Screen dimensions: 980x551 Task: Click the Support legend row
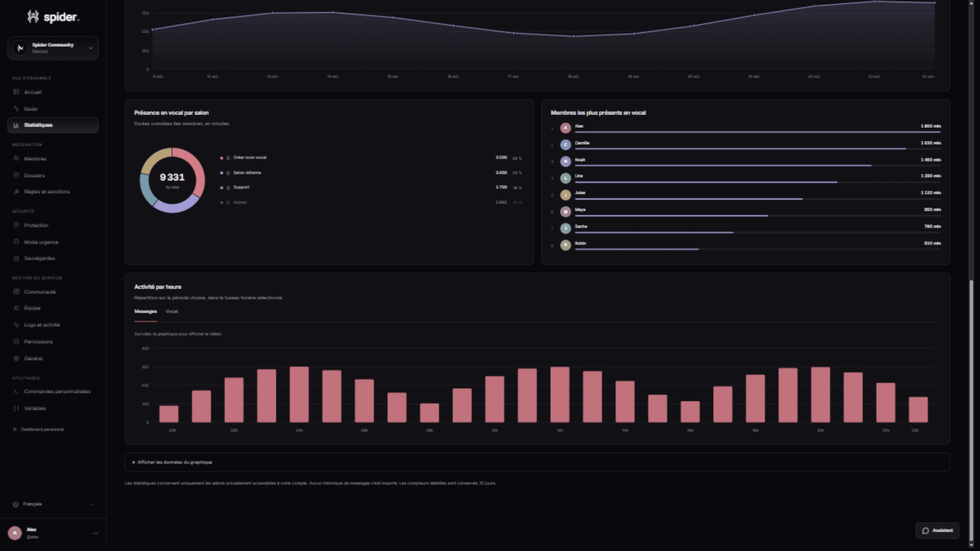371,187
